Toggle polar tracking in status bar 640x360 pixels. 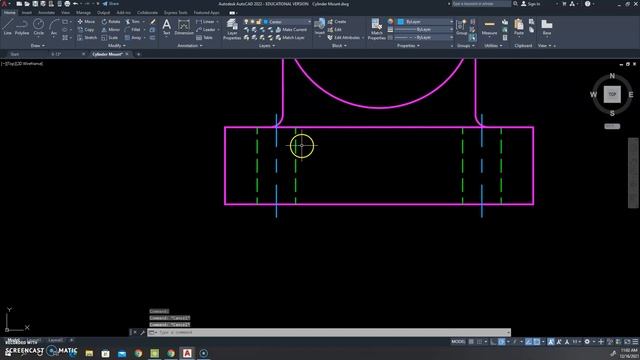click(502, 342)
